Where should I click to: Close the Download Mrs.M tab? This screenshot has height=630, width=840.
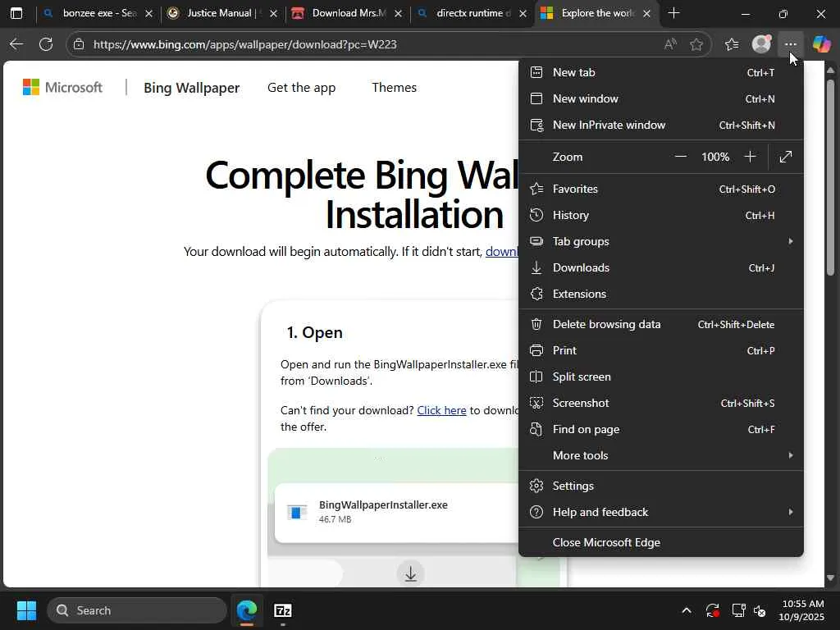[398, 14]
